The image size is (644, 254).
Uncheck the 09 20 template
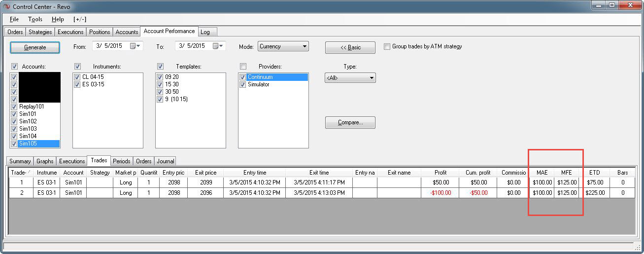click(x=160, y=77)
